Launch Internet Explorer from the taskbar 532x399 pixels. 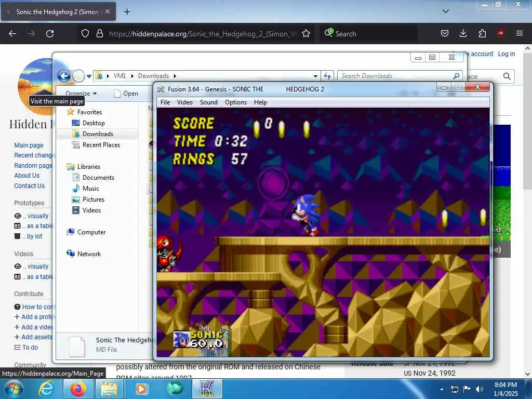[x=46, y=389]
